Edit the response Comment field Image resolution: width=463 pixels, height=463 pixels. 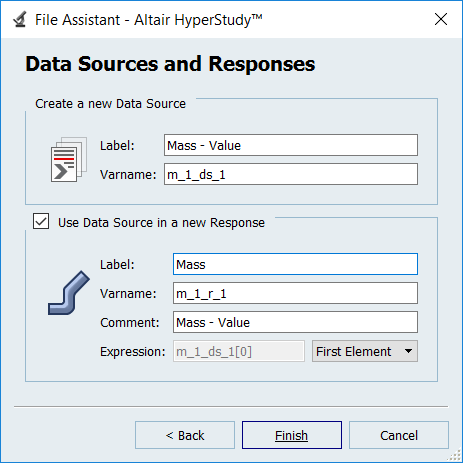click(x=295, y=322)
